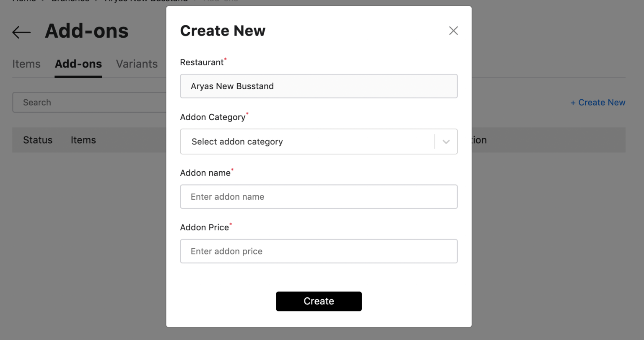Focus the Enter addon price field
The image size is (644, 340).
coord(319,251)
